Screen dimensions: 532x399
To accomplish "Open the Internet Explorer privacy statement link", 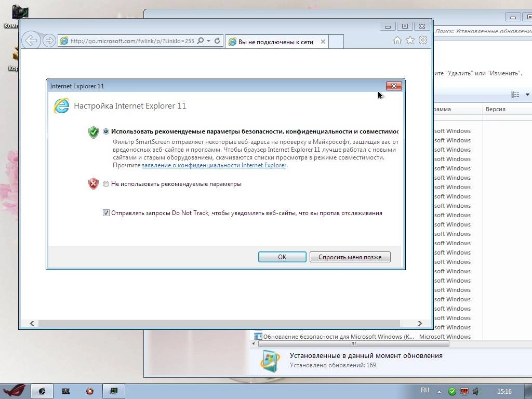I will click(x=214, y=165).
